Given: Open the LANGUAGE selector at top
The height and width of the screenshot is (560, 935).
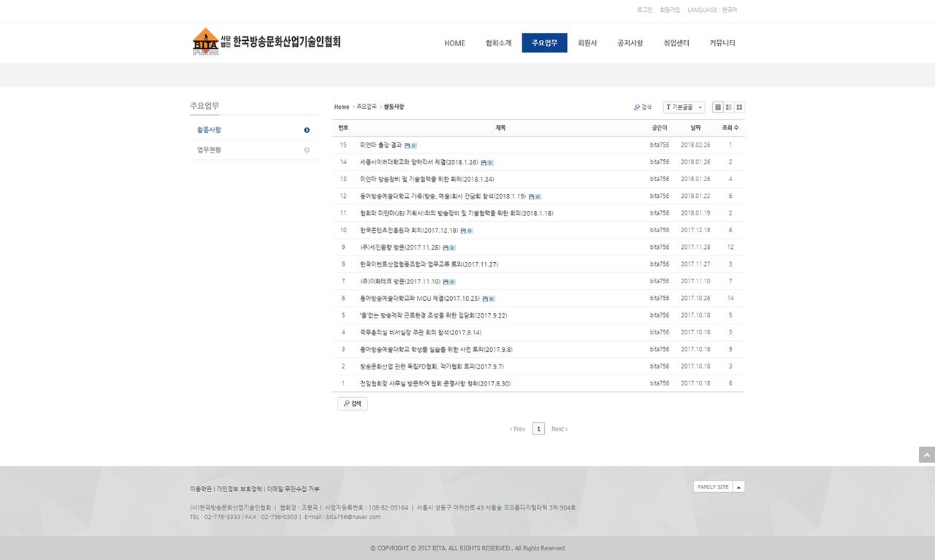Looking at the screenshot, I should click(712, 10).
